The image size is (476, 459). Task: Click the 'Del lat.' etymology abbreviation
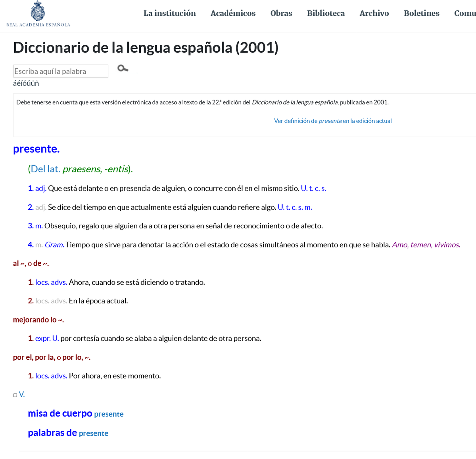pos(46,169)
